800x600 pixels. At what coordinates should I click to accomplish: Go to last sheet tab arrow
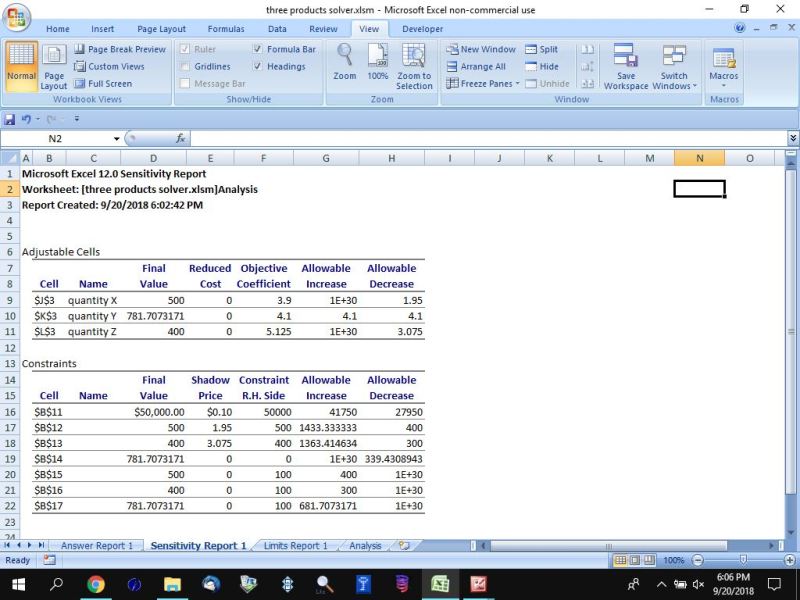(41, 545)
